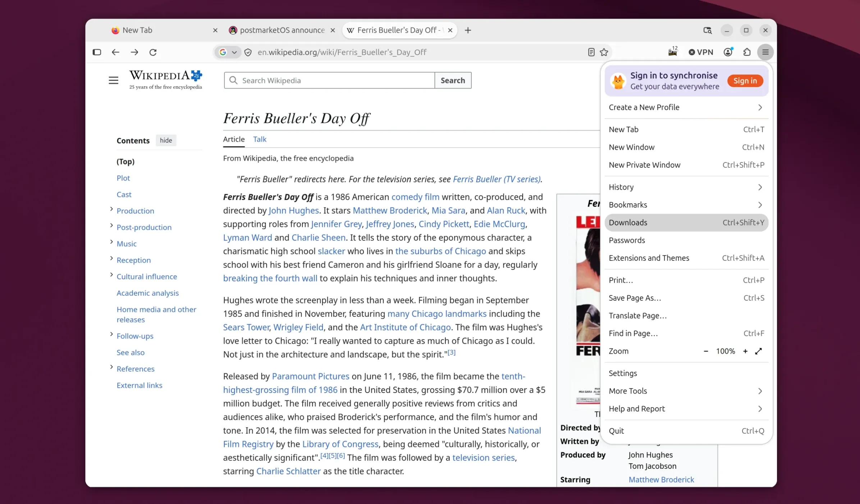Toggle the sidebar panel icon

(97, 52)
